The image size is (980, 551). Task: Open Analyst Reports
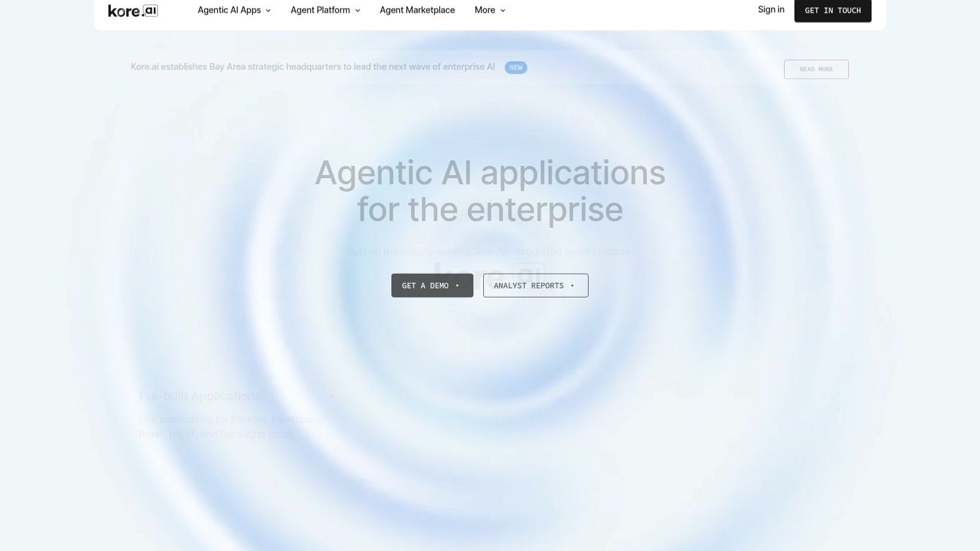click(x=535, y=285)
